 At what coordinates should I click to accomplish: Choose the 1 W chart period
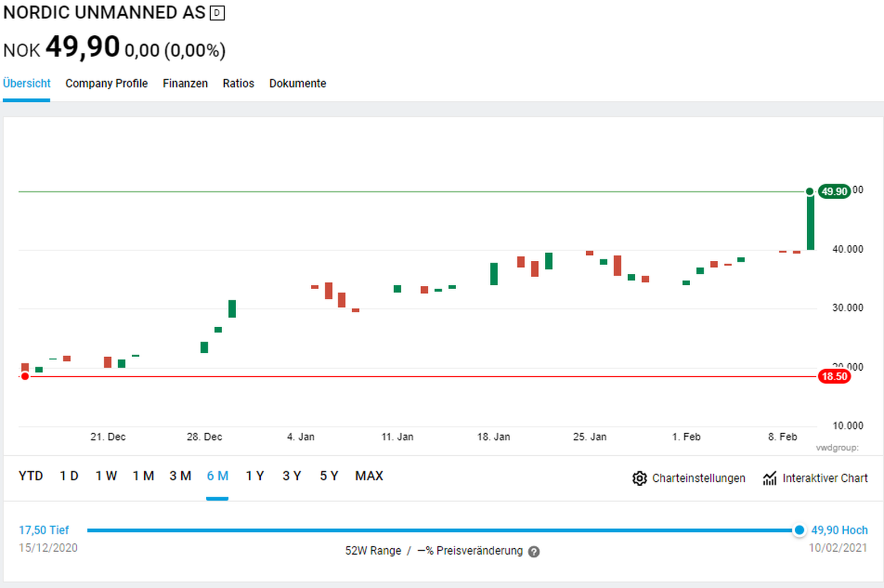106,476
